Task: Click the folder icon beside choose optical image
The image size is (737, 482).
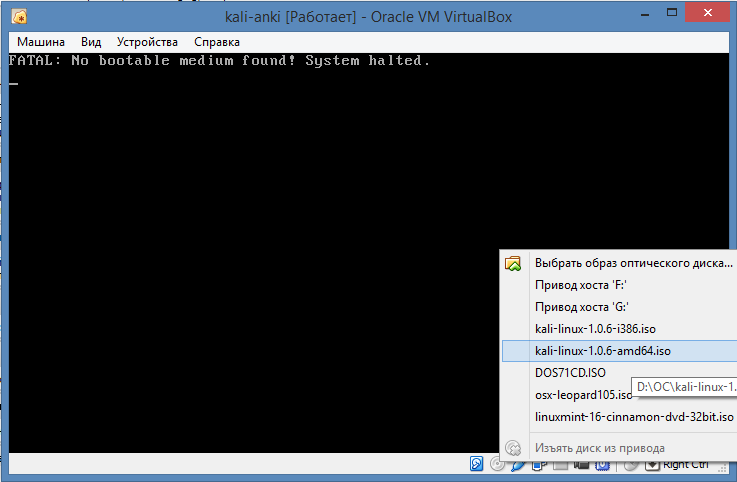Action: pos(513,263)
